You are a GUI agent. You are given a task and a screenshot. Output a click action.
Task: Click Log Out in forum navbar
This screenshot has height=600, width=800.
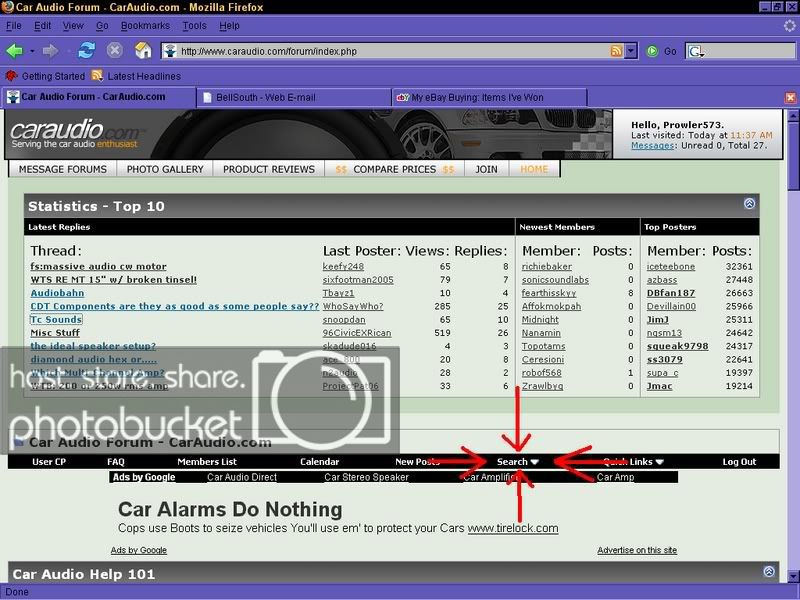pyautogui.click(x=739, y=462)
